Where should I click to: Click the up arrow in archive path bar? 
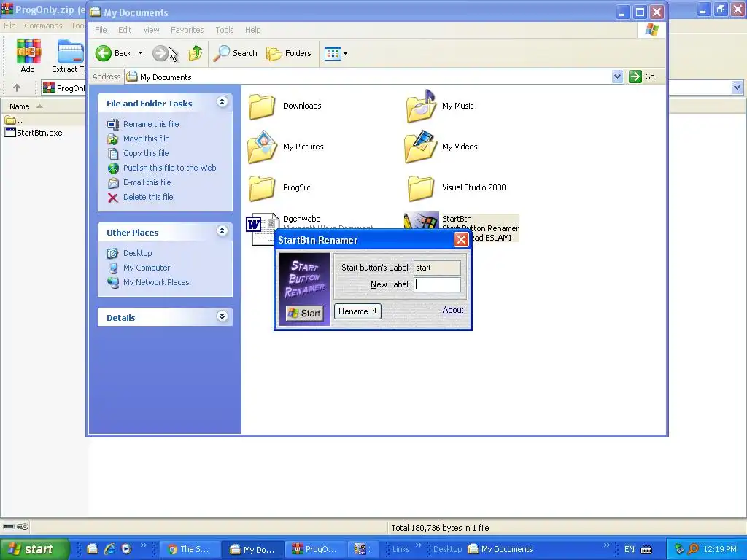pos(17,87)
